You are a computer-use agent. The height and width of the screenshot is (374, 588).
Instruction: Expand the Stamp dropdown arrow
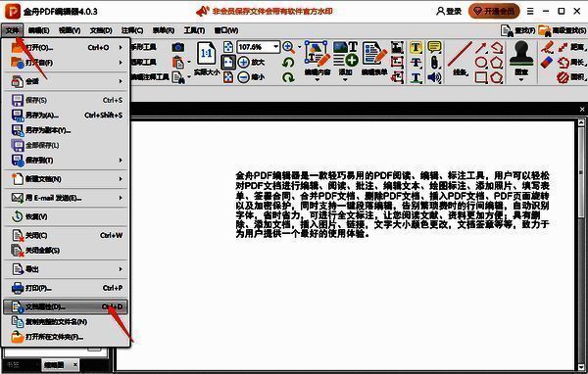tap(521, 80)
